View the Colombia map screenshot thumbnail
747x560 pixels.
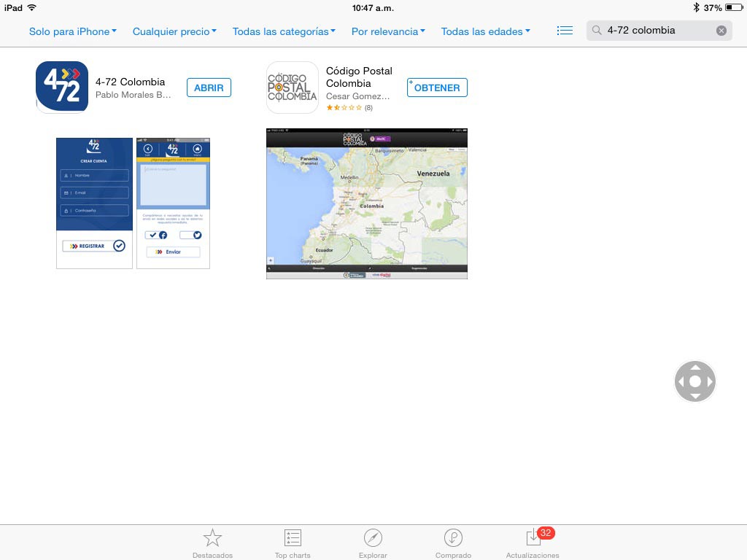[366, 203]
